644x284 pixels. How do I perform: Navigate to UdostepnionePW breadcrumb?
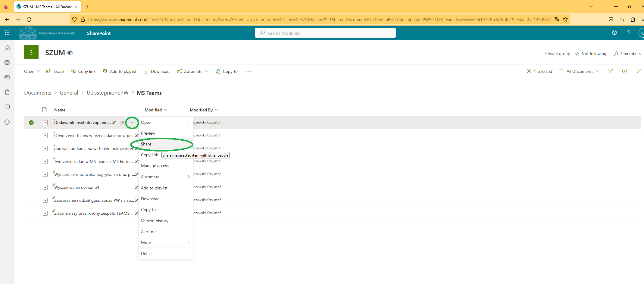108,93
